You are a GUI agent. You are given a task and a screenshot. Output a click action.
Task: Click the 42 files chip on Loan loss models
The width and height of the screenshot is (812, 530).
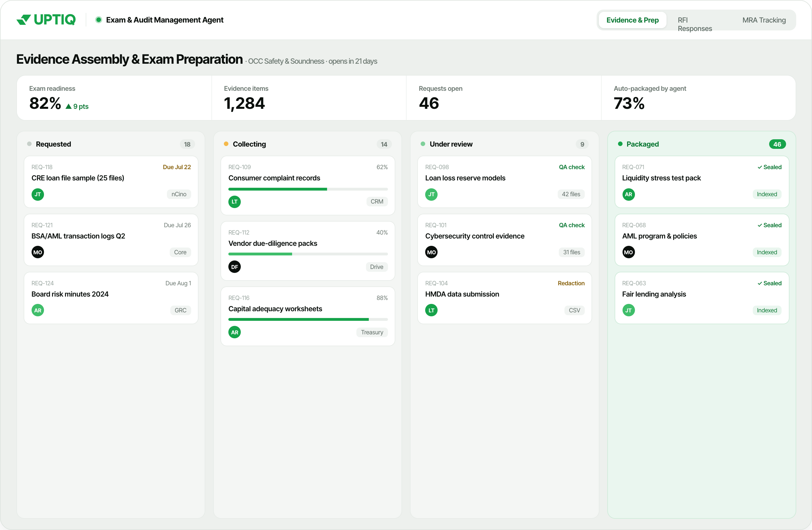click(x=571, y=195)
